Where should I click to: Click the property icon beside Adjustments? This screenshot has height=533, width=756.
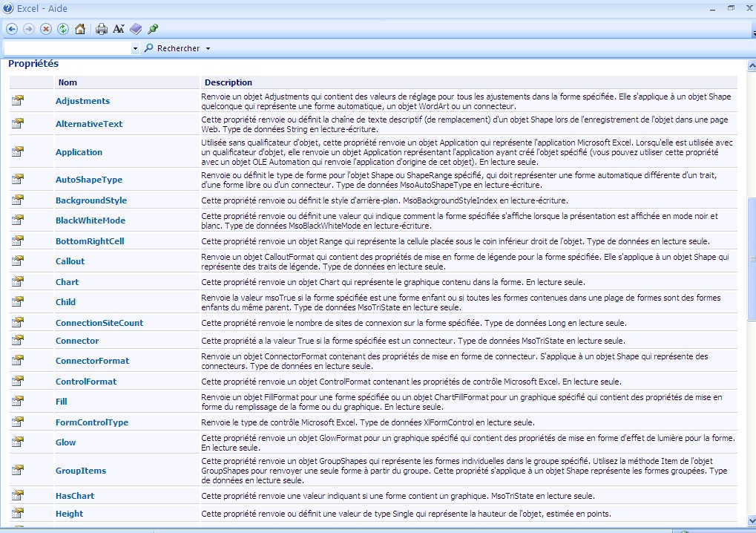pos(18,100)
